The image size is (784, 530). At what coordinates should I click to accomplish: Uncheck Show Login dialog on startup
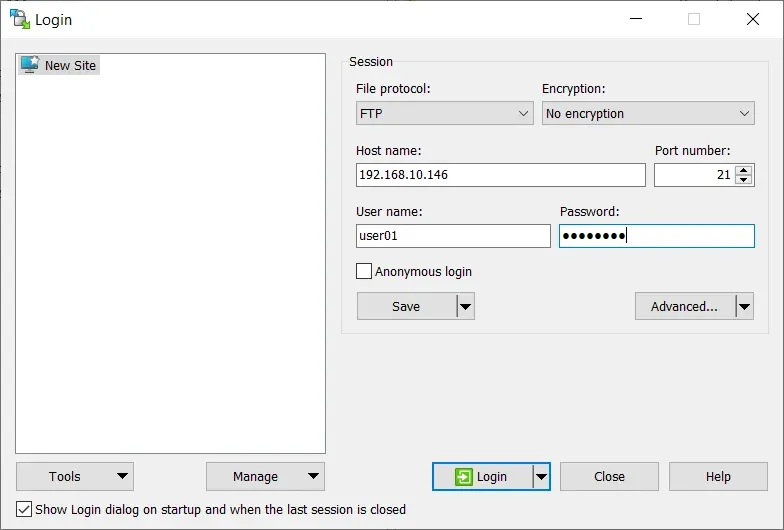click(x=24, y=509)
